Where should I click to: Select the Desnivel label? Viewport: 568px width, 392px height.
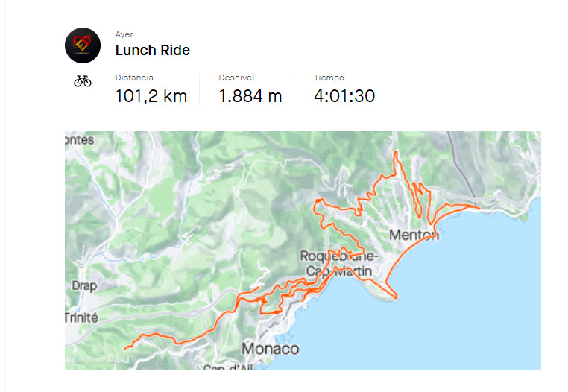[x=236, y=78]
